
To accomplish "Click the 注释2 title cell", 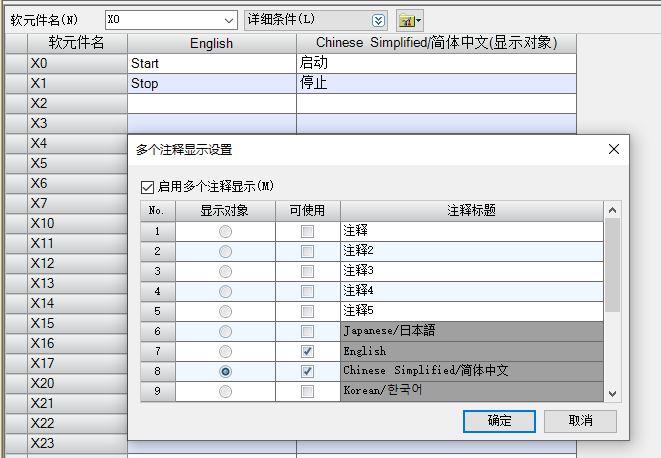I will [472, 251].
